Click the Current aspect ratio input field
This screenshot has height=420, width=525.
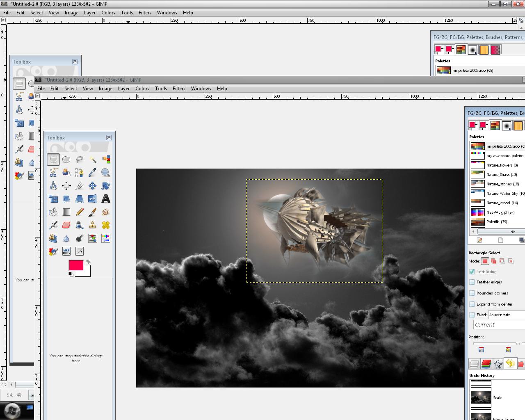tap(499, 324)
